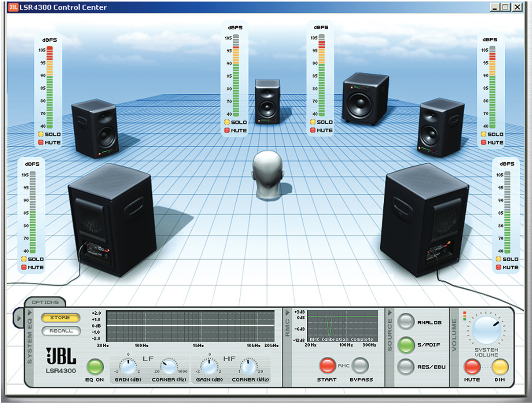Screen dimensions: 532x403
Task: Toggle the green EQ ON button
Action: 95,367
